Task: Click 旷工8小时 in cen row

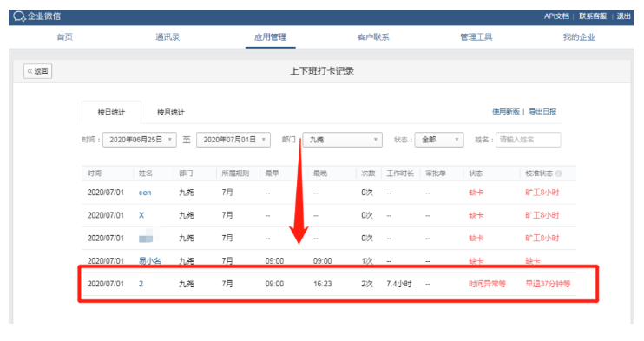Action: (542, 193)
